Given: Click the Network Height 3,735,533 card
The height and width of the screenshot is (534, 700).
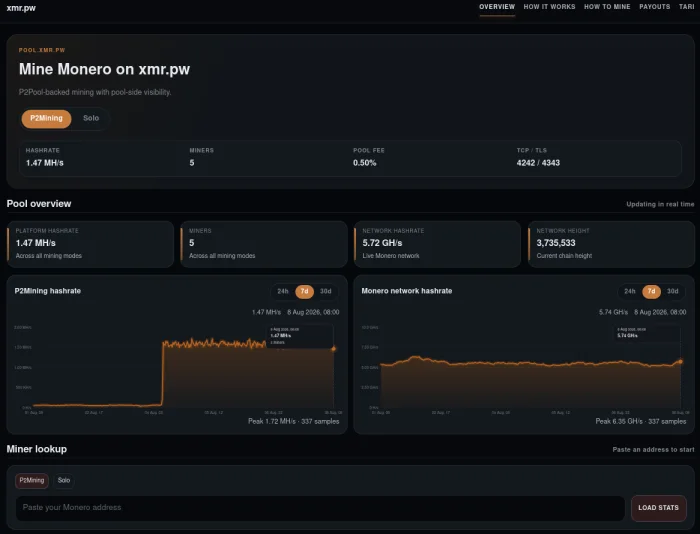Looking at the screenshot, I should coord(611,244).
